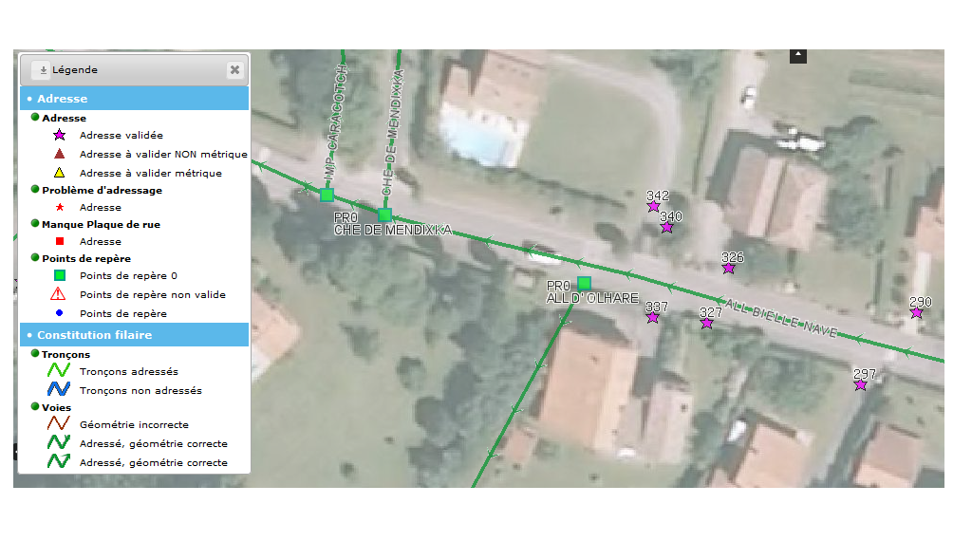The height and width of the screenshot is (560, 972).
Task: Select the Manque Plaque de rue group
Action: pos(101,224)
